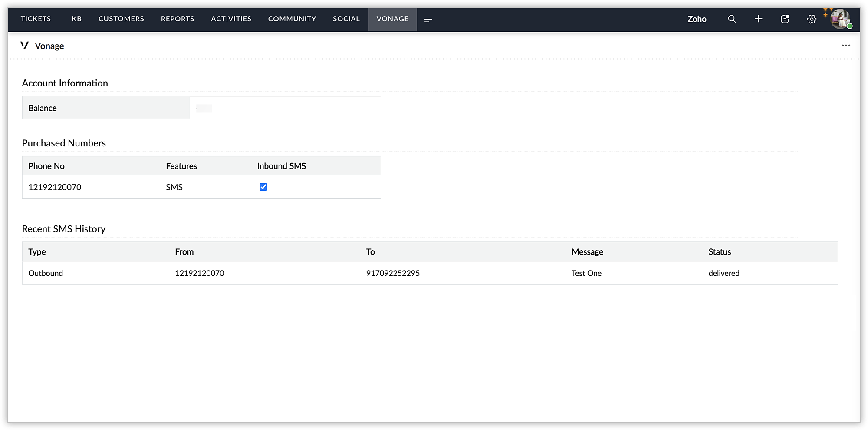Click the Vonage logo icon
868x430 pixels.
(x=25, y=45)
